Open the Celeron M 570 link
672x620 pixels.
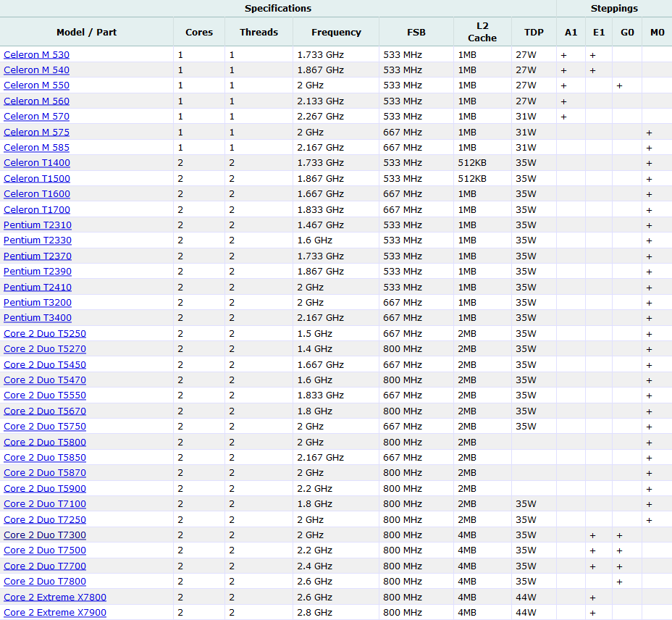pos(36,116)
